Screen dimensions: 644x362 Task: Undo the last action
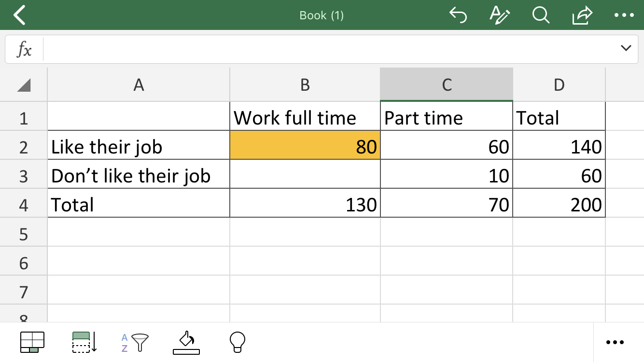point(458,15)
